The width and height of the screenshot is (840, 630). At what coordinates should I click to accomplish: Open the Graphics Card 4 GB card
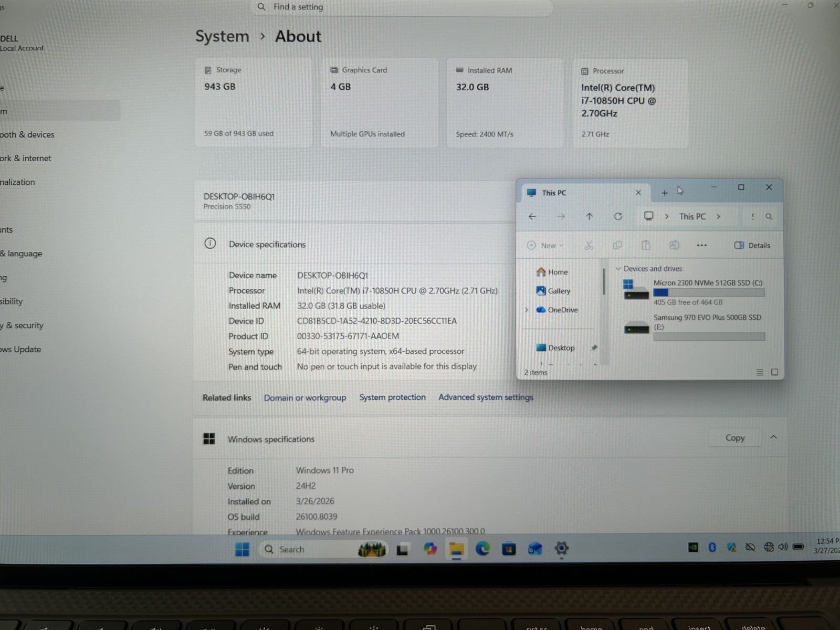click(380, 103)
